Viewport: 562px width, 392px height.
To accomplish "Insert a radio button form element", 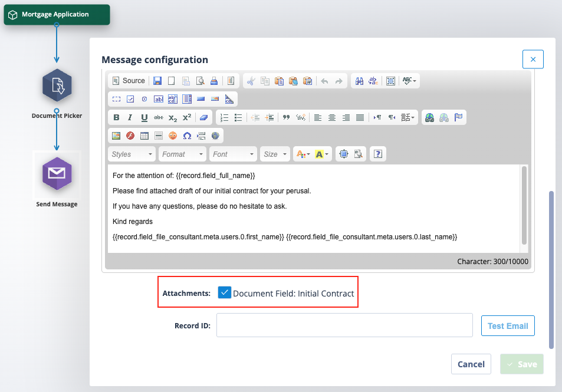I will click(144, 99).
